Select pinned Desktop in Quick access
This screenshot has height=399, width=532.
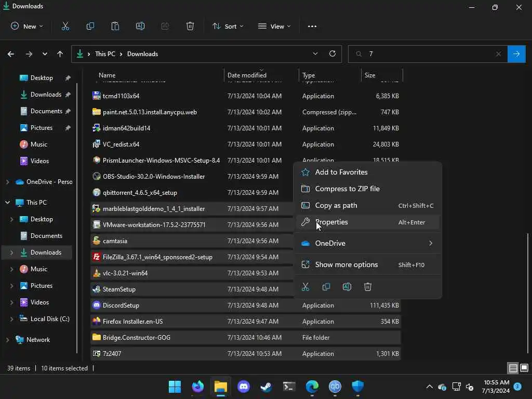[x=42, y=78]
